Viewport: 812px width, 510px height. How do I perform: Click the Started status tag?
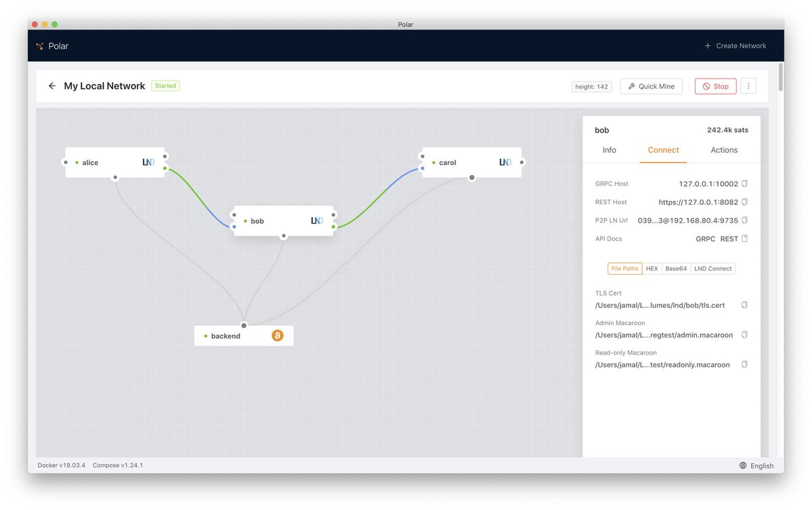coord(165,86)
